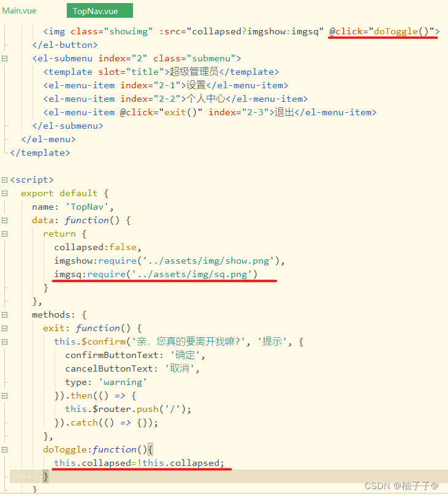Click the class="showimg" attribute text
This screenshot has width=448, height=496.
click(x=112, y=31)
